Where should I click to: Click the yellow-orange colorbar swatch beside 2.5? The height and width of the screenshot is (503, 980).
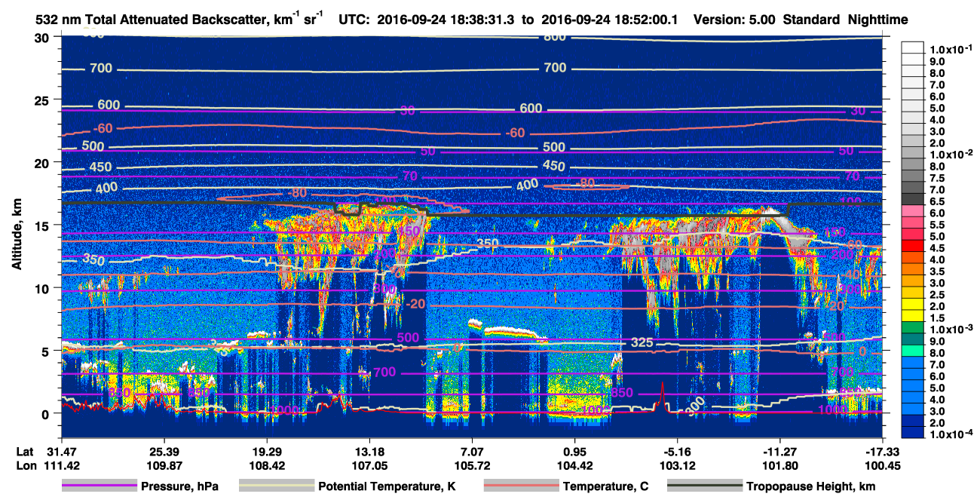point(913,292)
